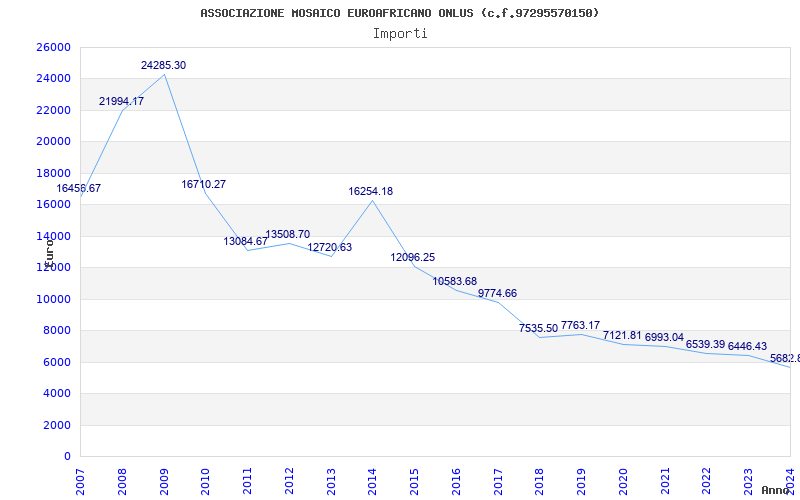Select the data label 21994.17

(x=121, y=101)
